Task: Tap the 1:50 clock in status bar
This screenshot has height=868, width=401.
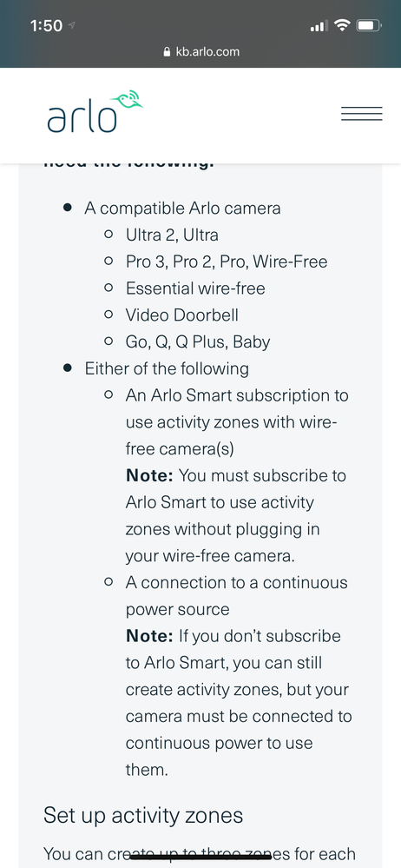Action: point(47,25)
